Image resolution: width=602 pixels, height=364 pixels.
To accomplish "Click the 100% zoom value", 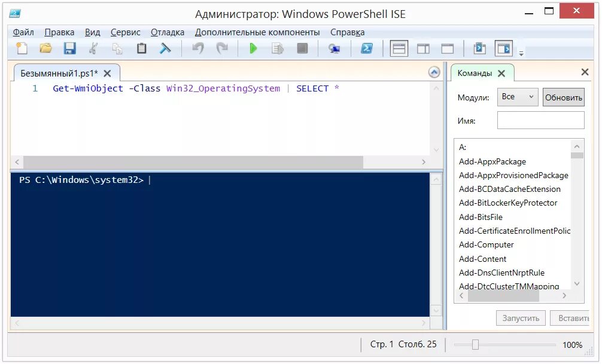I will [x=572, y=345].
